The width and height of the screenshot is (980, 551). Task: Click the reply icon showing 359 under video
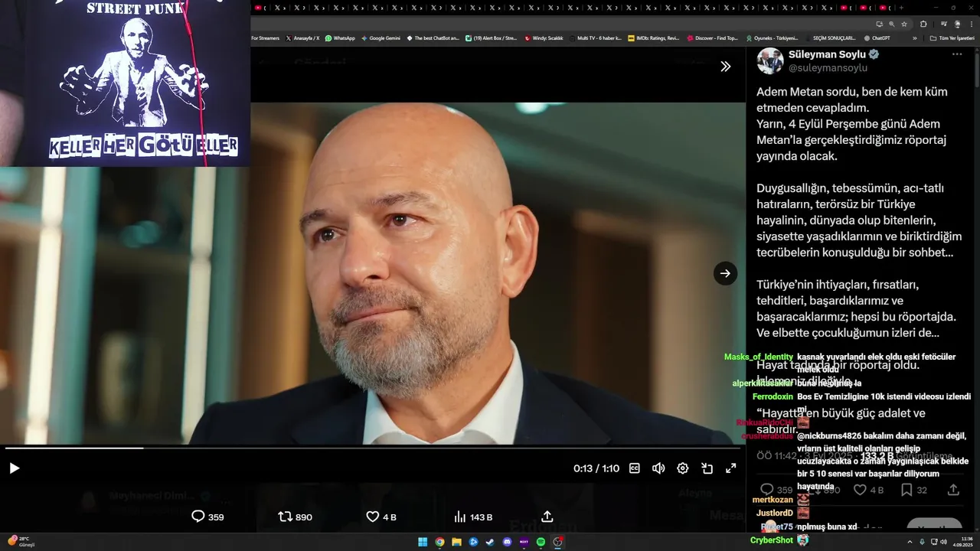(207, 517)
